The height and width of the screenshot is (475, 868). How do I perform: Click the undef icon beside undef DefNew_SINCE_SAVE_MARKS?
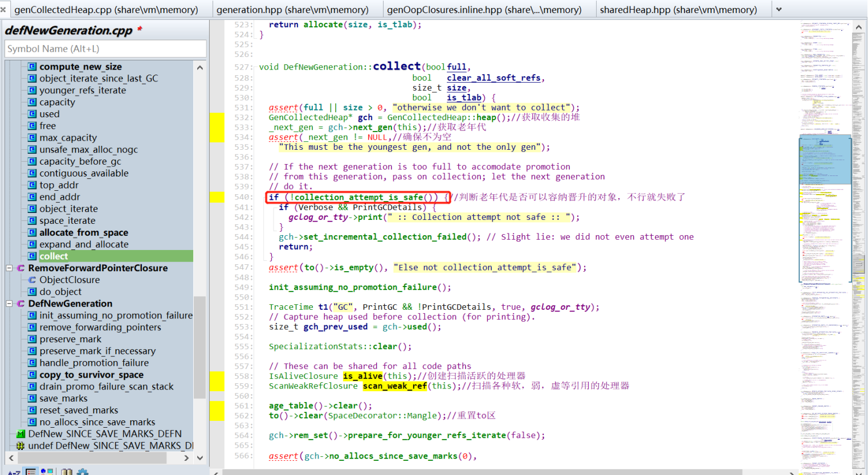click(21, 445)
